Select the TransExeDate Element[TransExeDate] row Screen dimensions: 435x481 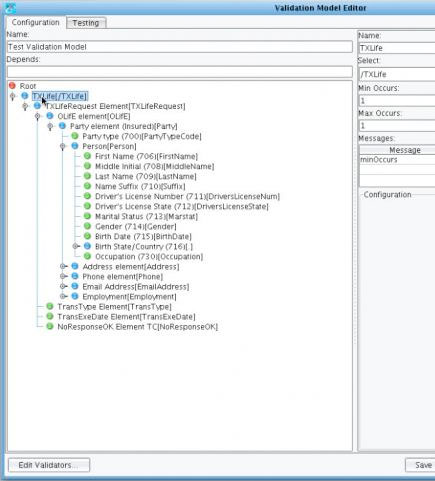pyautogui.click(x=126, y=316)
